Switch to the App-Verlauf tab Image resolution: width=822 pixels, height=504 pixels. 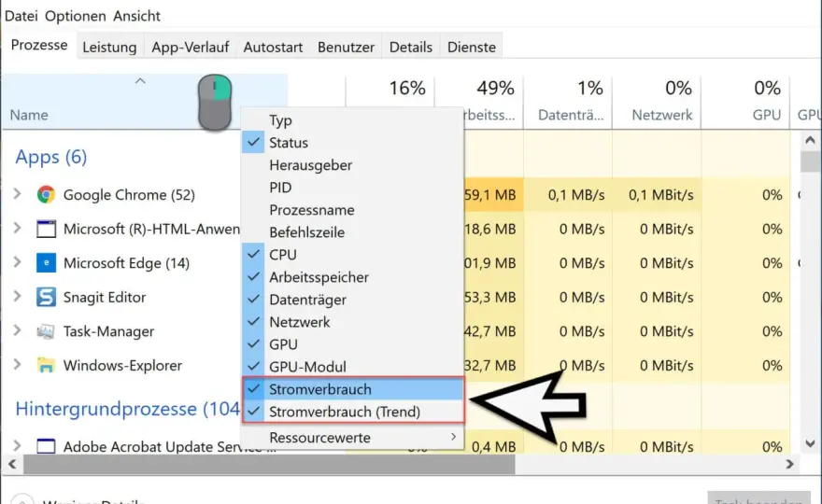click(191, 48)
